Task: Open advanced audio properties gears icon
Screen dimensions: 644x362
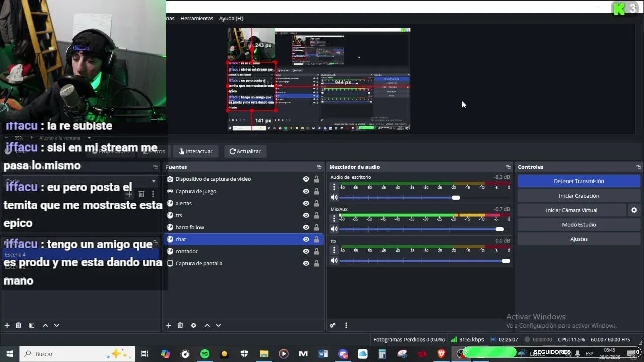Action: pyautogui.click(x=333, y=325)
